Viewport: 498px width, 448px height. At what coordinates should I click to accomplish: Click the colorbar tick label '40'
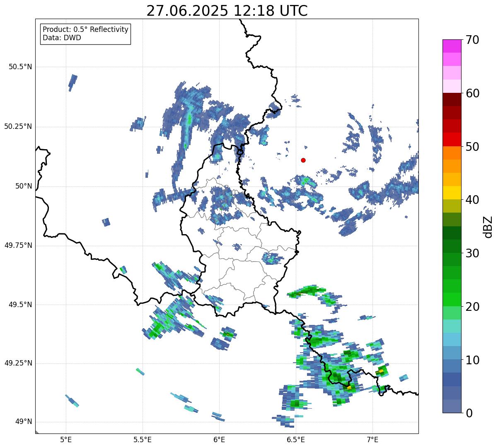tap(472, 200)
